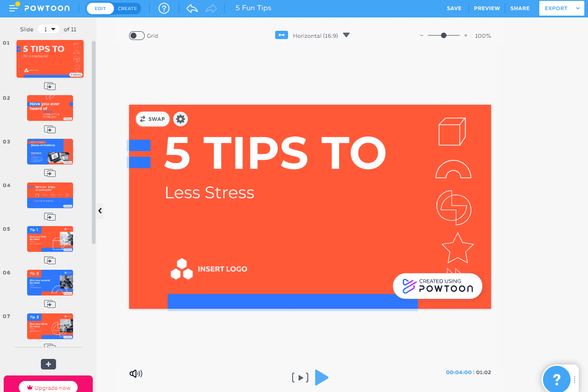Adjust the zoom slider handle
Screen dimensions: 588x392
click(x=444, y=35)
